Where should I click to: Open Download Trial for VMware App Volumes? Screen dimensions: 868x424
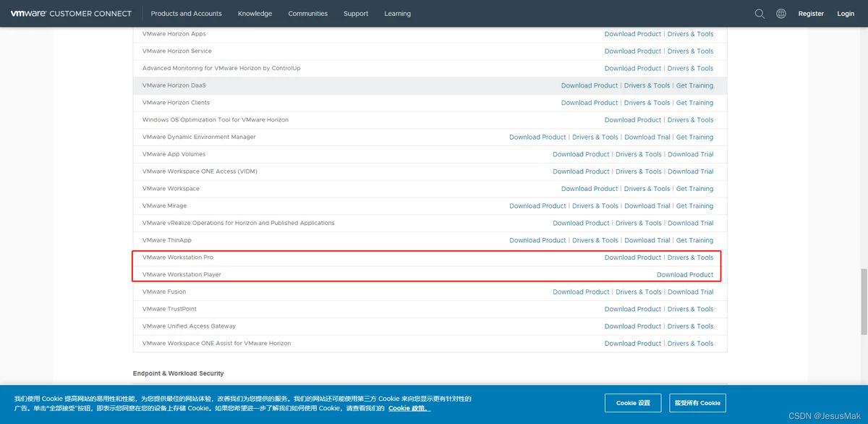click(x=690, y=154)
